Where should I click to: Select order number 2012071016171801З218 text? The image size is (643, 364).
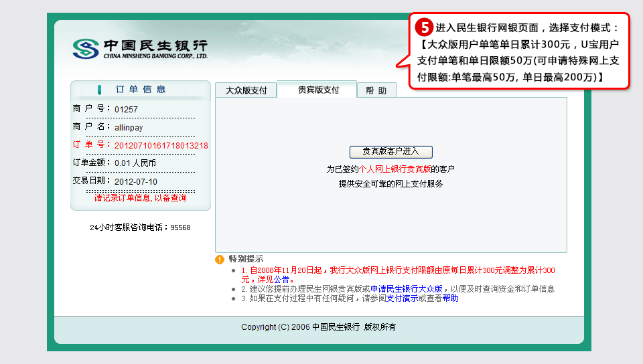161,145
